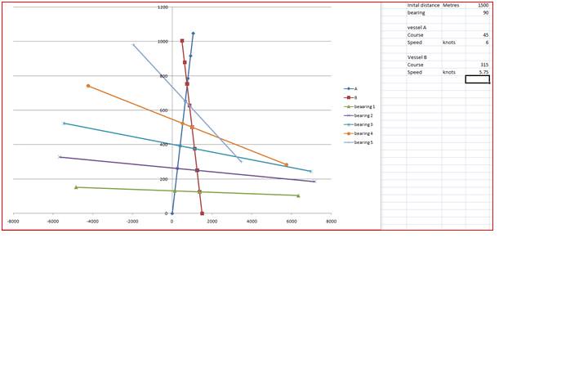Select the bearing 5 legend entry
588x368 pixels.
pos(363,142)
